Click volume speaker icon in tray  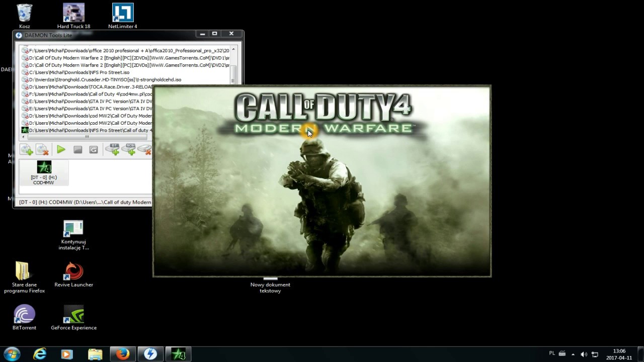pos(584,354)
